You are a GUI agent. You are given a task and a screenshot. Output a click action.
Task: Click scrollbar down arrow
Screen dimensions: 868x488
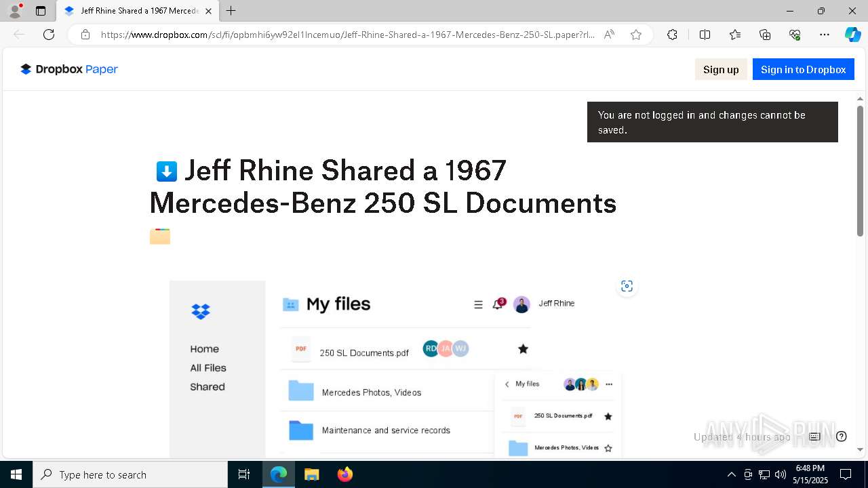tap(860, 449)
